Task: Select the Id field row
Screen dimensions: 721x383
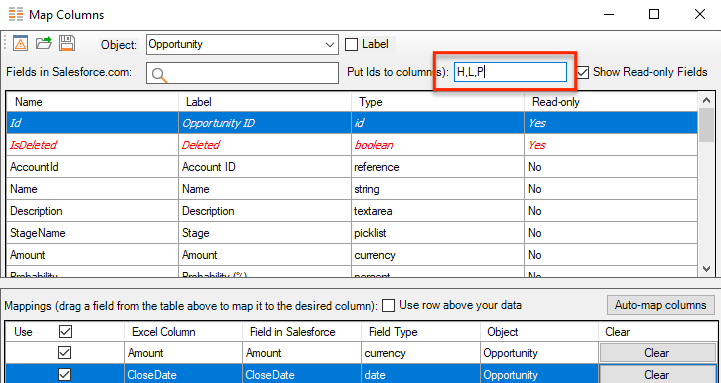Action: (x=352, y=123)
